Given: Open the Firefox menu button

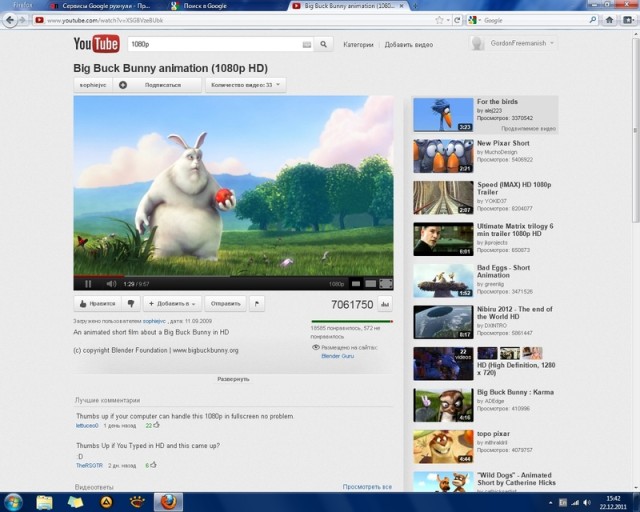Looking at the screenshot, I should [x=22, y=5].
